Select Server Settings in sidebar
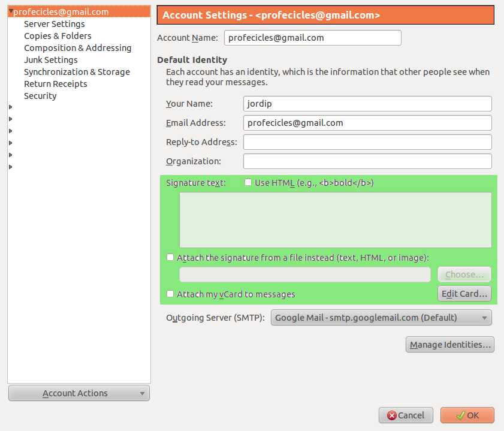The image size is (504, 431). 54,24
